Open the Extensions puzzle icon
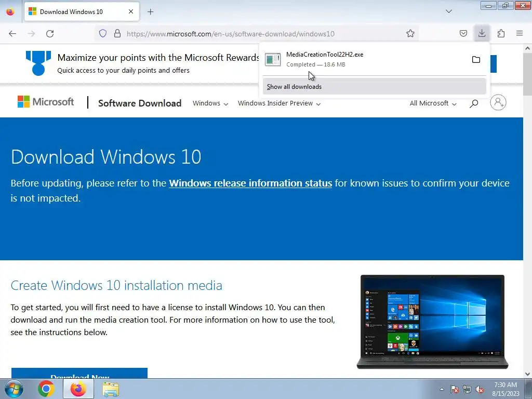532x399 pixels. pos(501,33)
